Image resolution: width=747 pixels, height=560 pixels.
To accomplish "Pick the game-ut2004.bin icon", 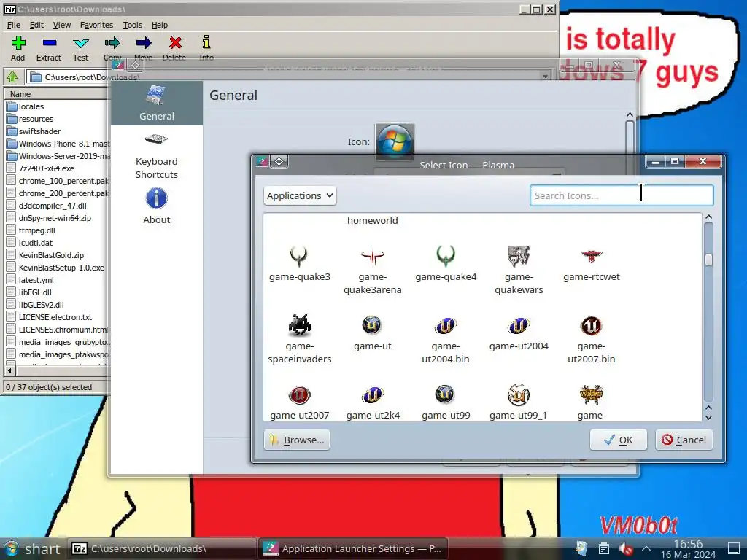I will (446, 338).
